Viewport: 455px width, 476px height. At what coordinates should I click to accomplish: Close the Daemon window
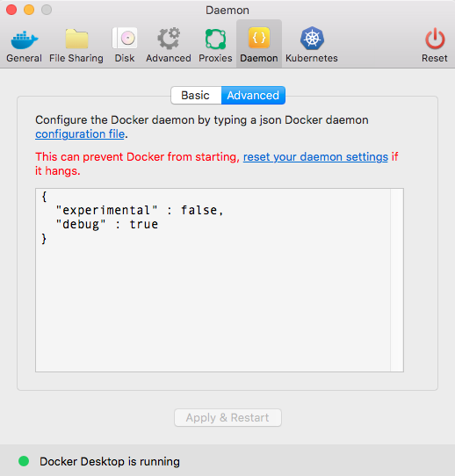click(11, 10)
